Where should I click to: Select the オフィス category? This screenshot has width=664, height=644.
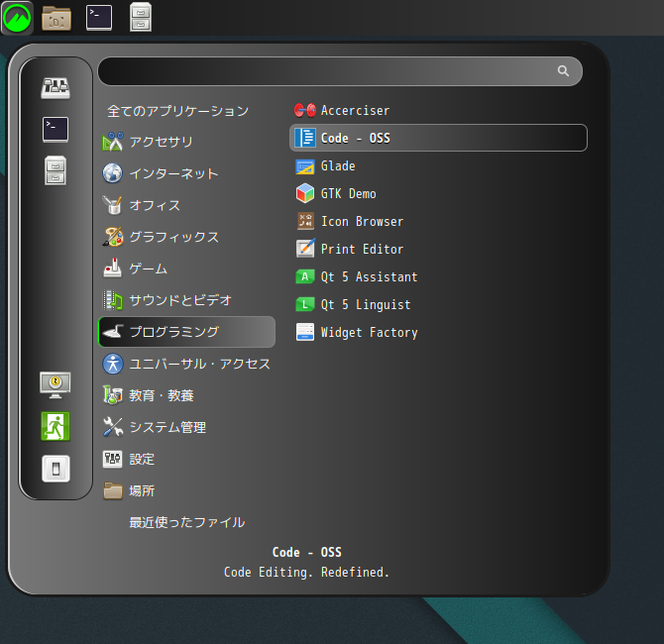(186, 205)
